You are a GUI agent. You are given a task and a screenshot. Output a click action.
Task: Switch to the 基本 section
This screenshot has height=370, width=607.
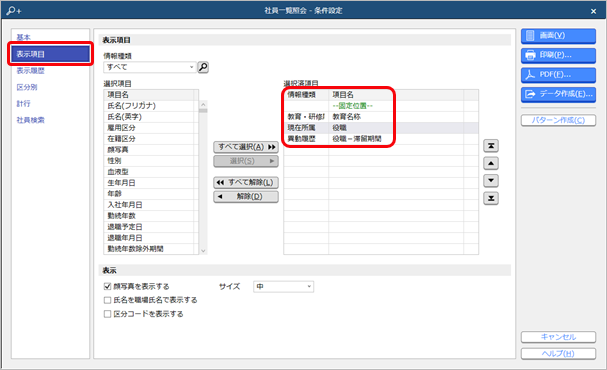point(24,38)
